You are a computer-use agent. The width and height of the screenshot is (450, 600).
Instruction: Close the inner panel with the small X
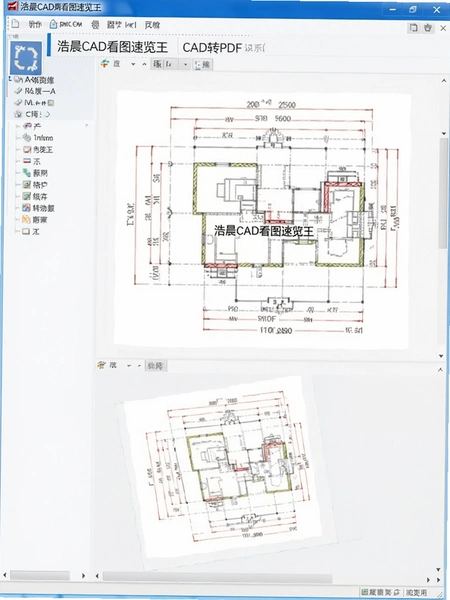click(x=443, y=28)
